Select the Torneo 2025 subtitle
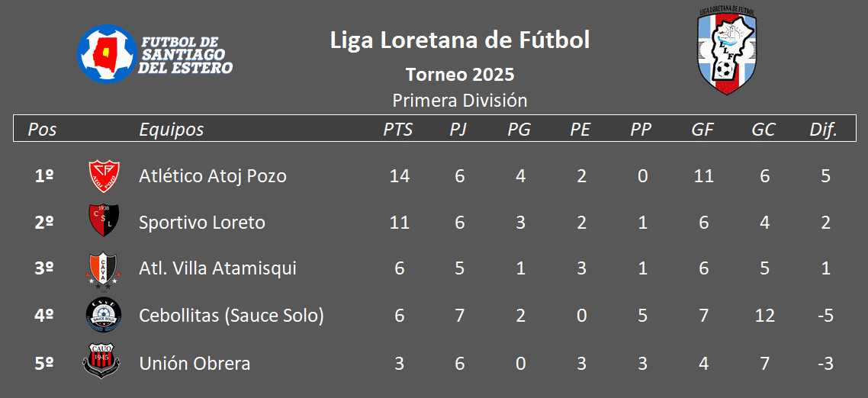 pos(459,74)
